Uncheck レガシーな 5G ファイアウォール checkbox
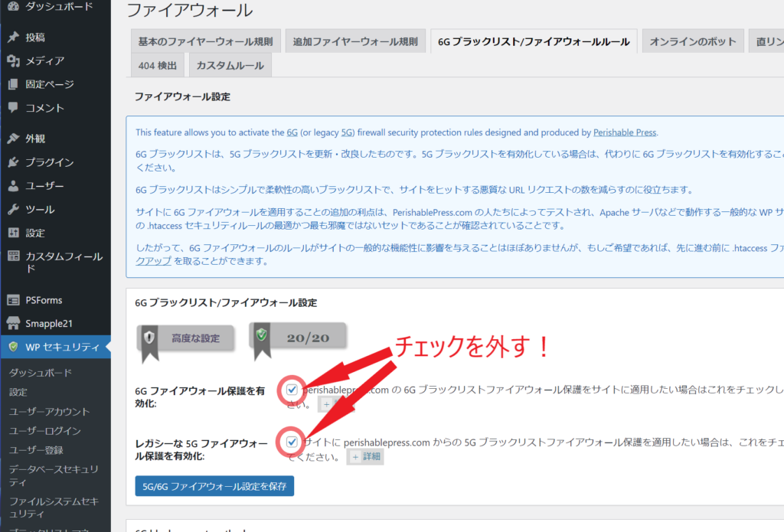This screenshot has width=784, height=532. coord(292,442)
